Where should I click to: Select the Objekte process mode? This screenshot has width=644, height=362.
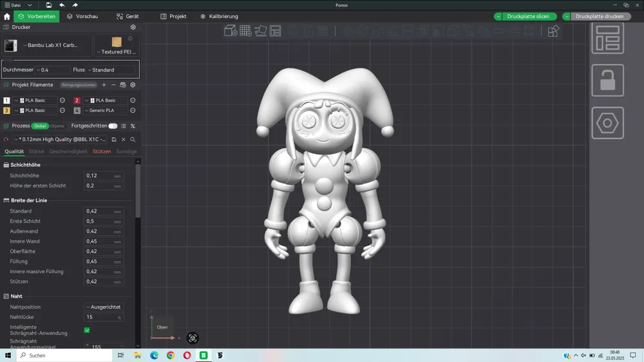pyautogui.click(x=57, y=126)
